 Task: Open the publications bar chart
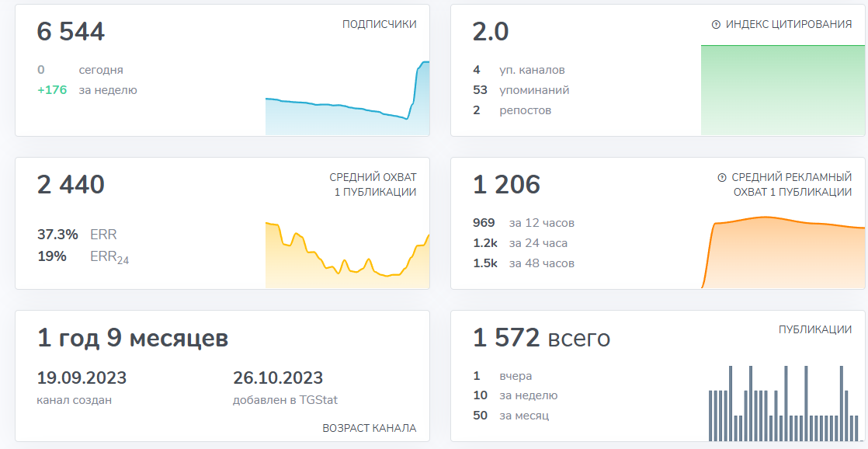tap(786, 403)
